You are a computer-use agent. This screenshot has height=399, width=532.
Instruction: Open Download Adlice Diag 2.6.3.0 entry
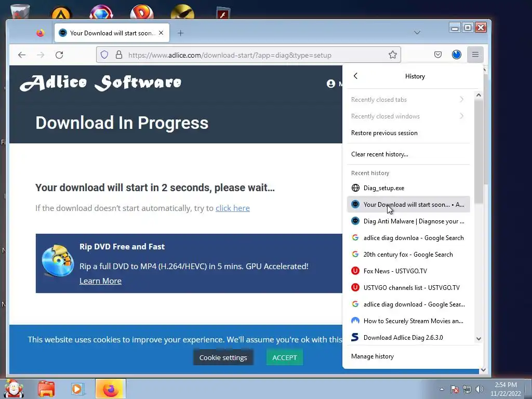pos(408,337)
